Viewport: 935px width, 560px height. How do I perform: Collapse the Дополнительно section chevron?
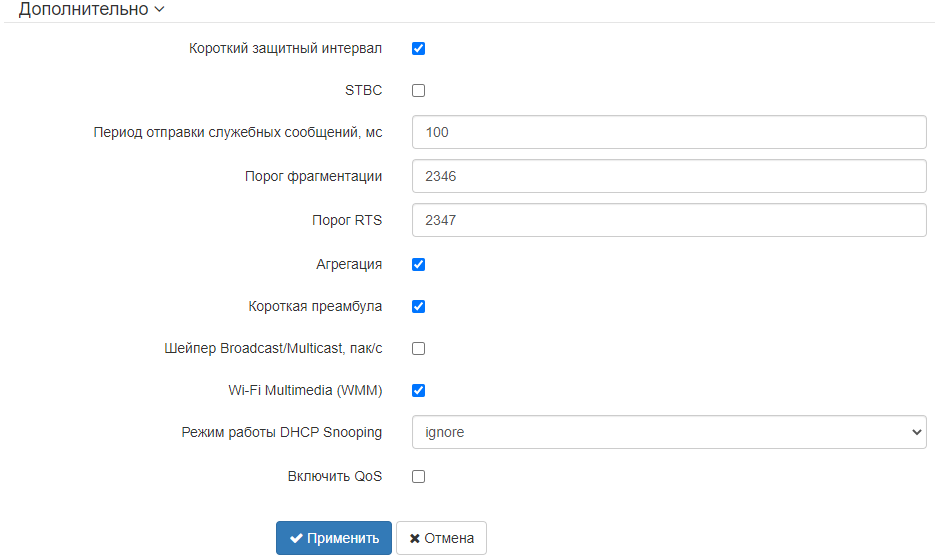tap(160, 9)
